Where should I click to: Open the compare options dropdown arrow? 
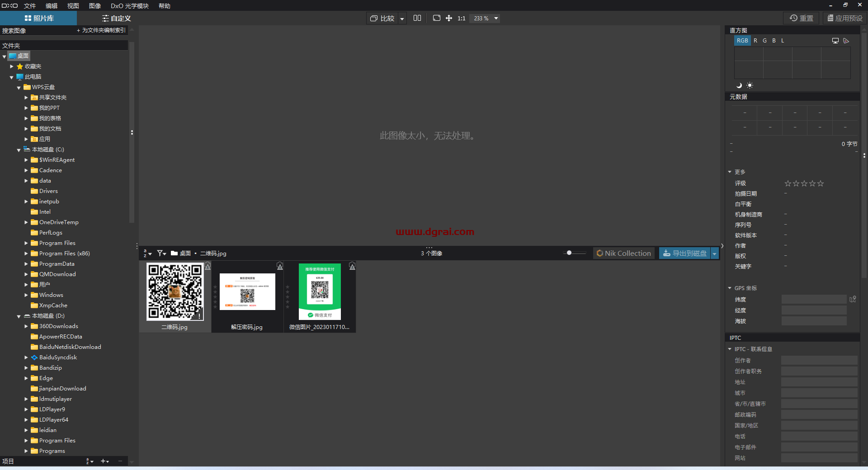(402, 19)
